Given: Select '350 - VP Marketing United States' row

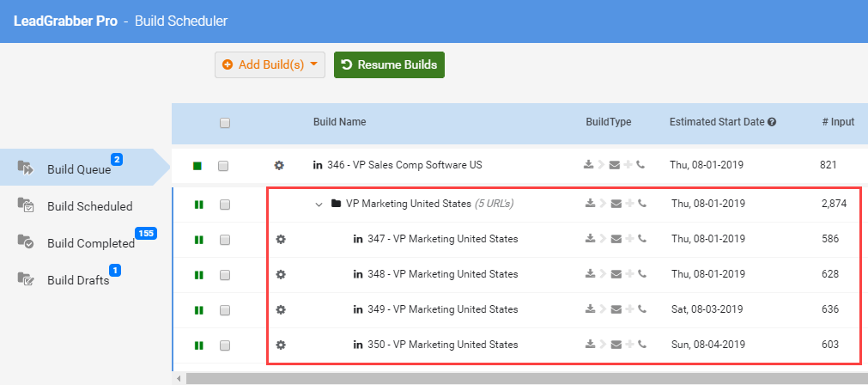Looking at the screenshot, I should coord(443,345).
